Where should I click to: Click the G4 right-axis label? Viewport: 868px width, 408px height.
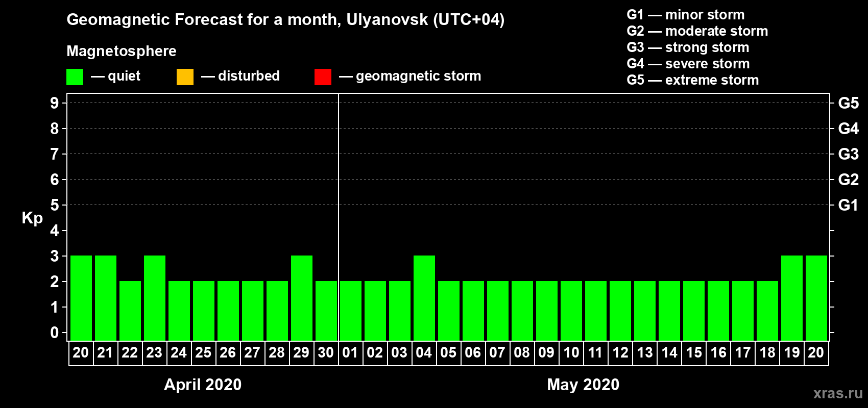pyautogui.click(x=849, y=129)
